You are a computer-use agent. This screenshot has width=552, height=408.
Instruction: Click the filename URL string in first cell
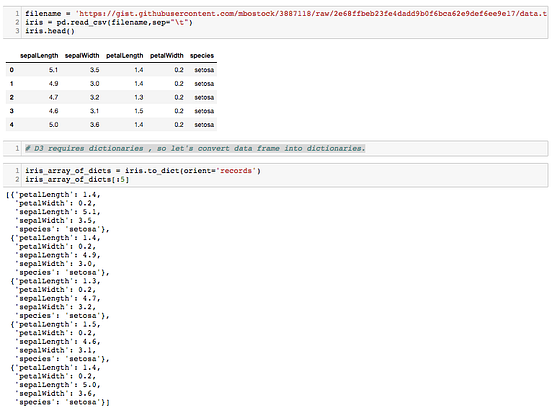point(312,14)
